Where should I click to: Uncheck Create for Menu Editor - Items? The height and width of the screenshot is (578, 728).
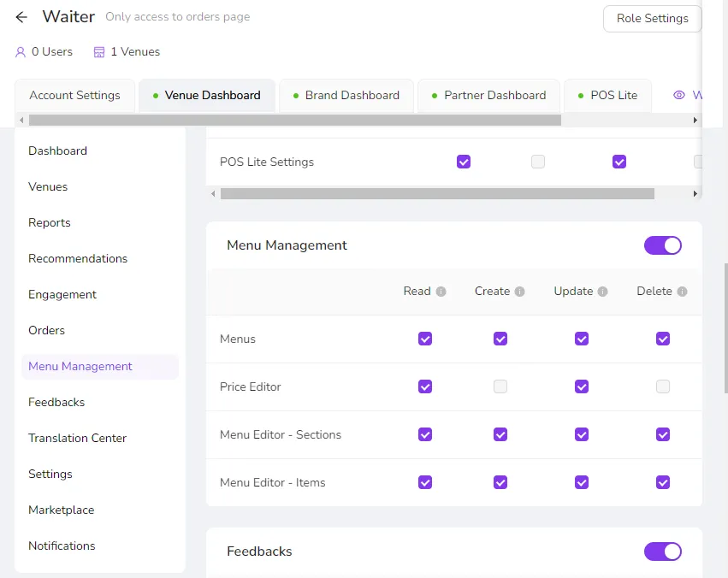point(500,482)
